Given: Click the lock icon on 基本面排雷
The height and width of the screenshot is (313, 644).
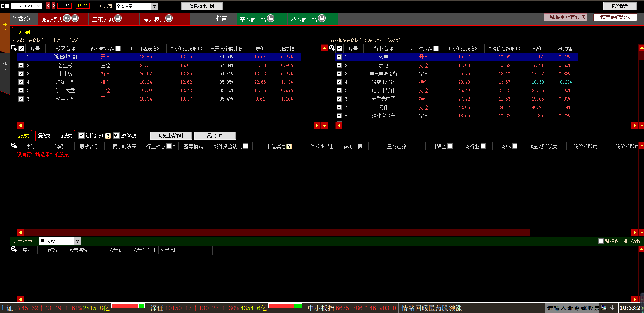Looking at the screenshot, I should pos(271,18).
